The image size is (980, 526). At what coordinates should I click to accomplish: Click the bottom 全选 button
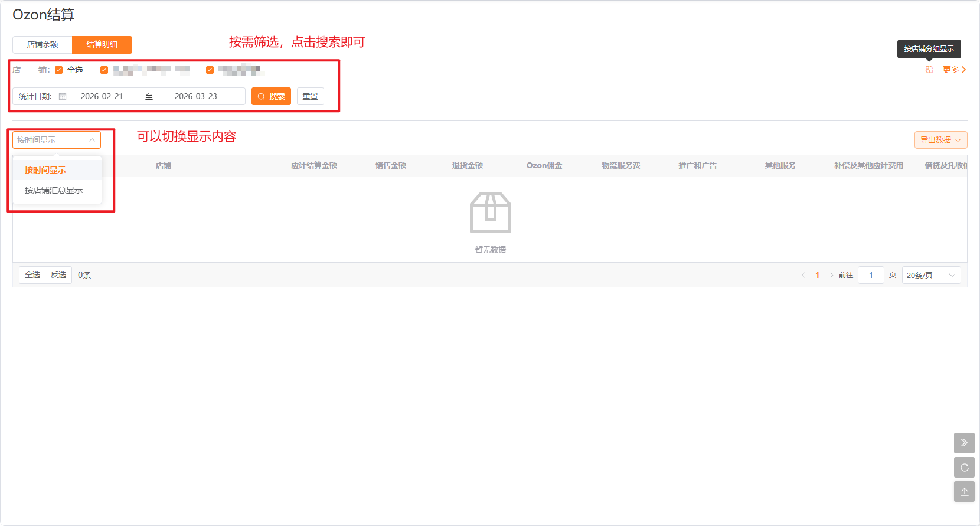click(x=32, y=275)
